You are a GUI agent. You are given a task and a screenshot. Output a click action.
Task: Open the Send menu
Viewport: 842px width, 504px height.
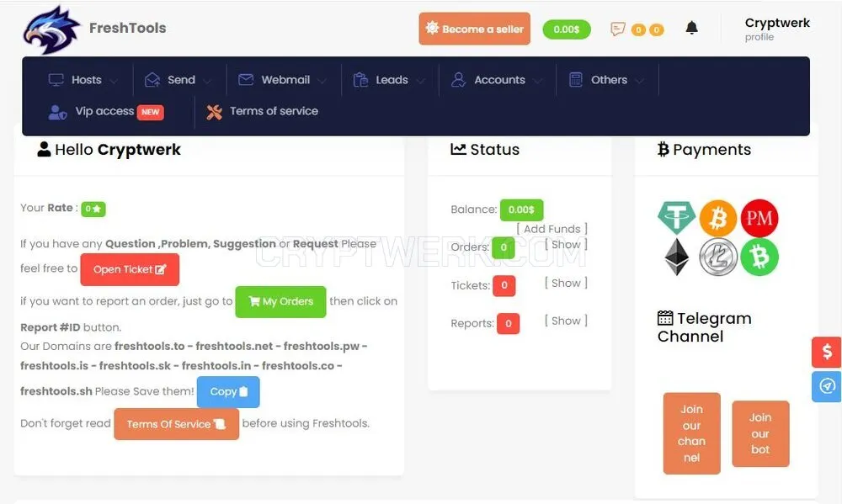181,80
